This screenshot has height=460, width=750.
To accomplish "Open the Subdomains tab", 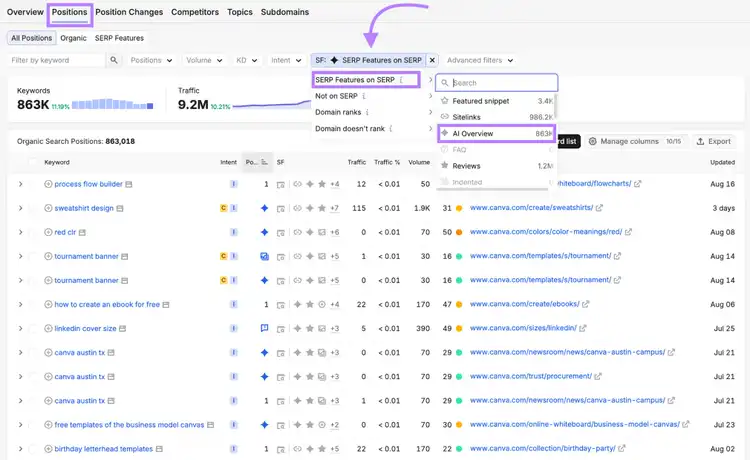I will 285,12.
